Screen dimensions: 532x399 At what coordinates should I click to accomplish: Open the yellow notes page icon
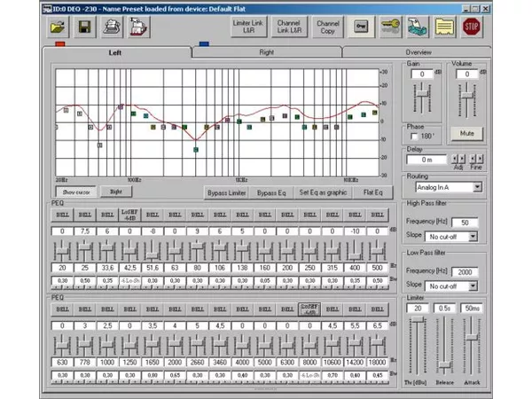click(x=444, y=27)
